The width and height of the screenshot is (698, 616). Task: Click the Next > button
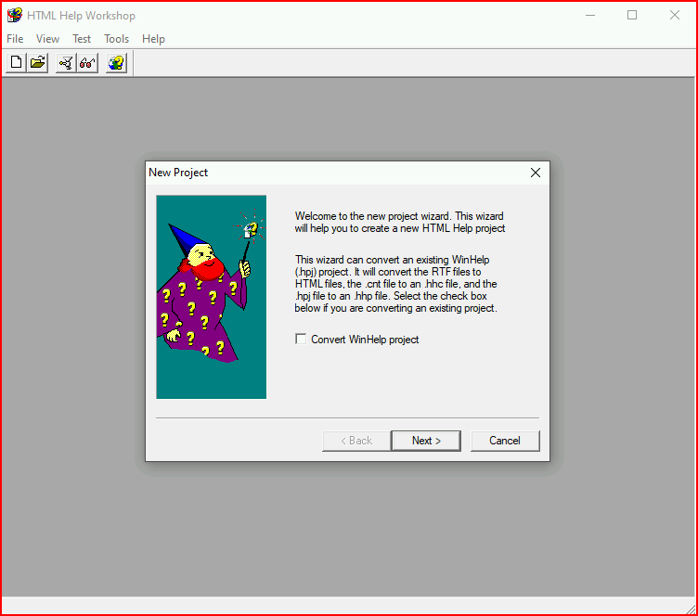(x=426, y=441)
